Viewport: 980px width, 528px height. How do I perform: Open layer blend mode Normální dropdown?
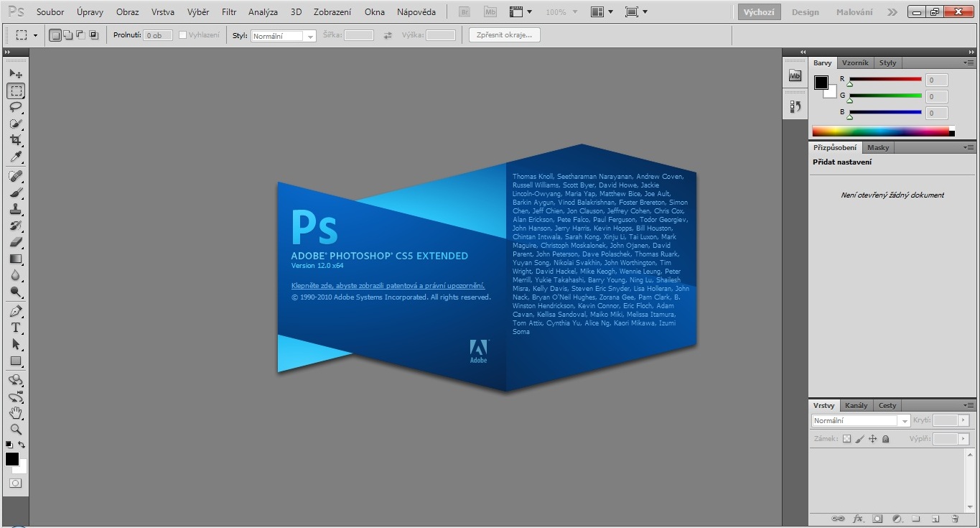tap(860, 421)
